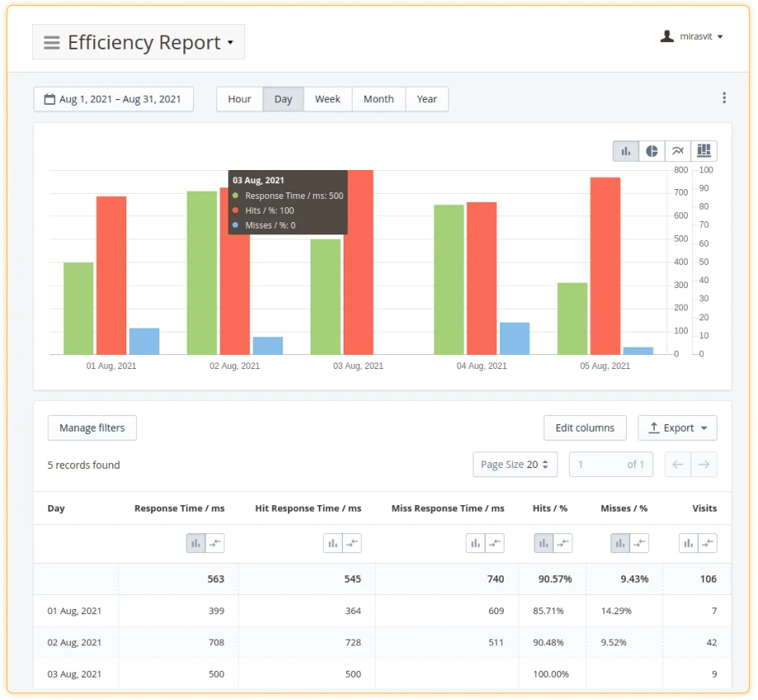The width and height of the screenshot is (758, 700).
Task: Click the Manage filters button
Action: (92, 428)
